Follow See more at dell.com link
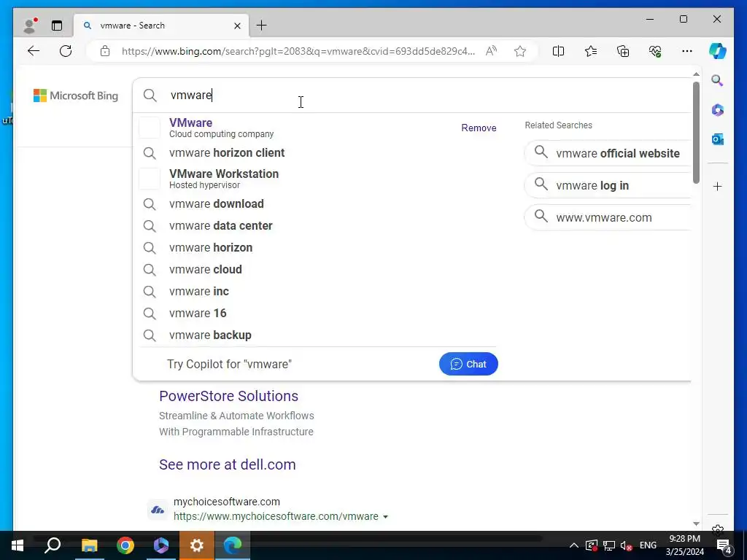This screenshot has width=747, height=560. tap(228, 464)
